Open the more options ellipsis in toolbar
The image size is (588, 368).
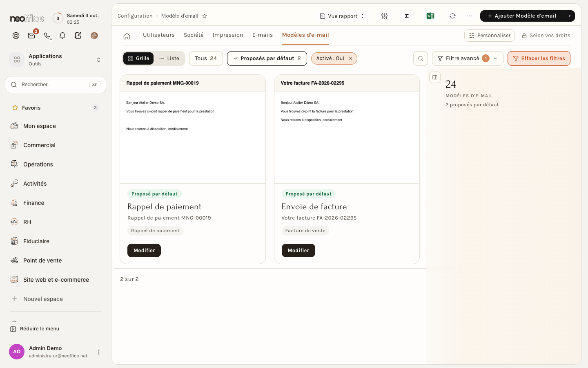(470, 16)
